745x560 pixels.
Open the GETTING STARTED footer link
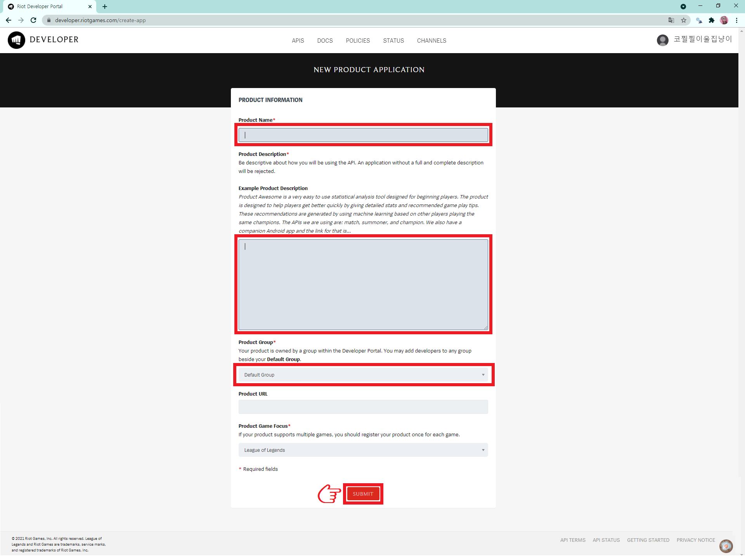coord(648,540)
